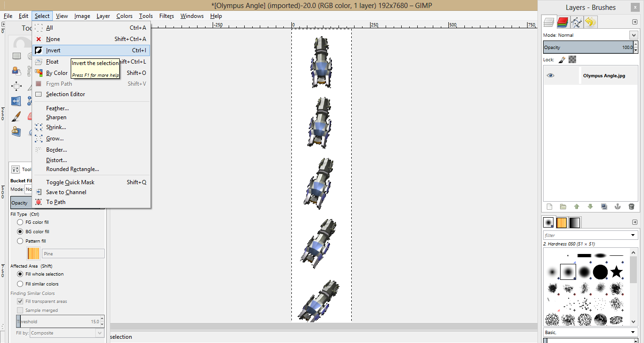Screen dimensions: 644x343
Task: Switch to the Channels dock tab
Action: tap(562, 22)
